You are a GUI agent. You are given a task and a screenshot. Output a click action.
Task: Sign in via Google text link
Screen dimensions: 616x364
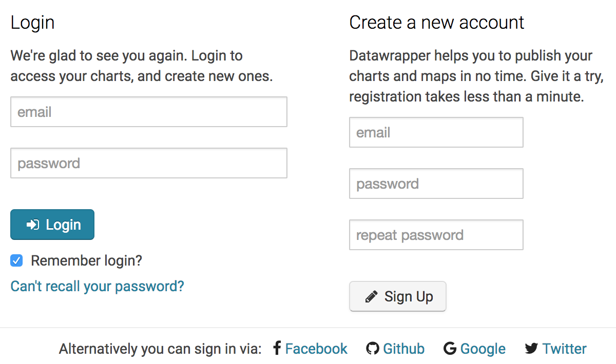coord(483,349)
